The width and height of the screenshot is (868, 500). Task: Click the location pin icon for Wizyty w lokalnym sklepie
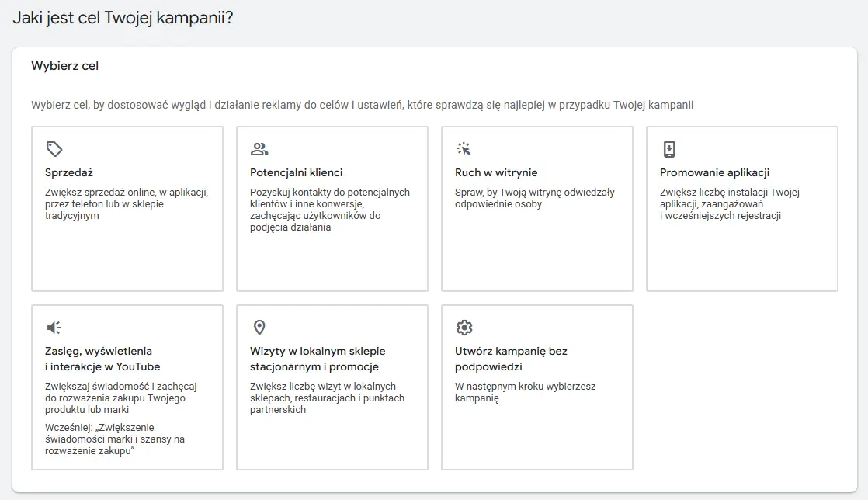tap(259, 328)
